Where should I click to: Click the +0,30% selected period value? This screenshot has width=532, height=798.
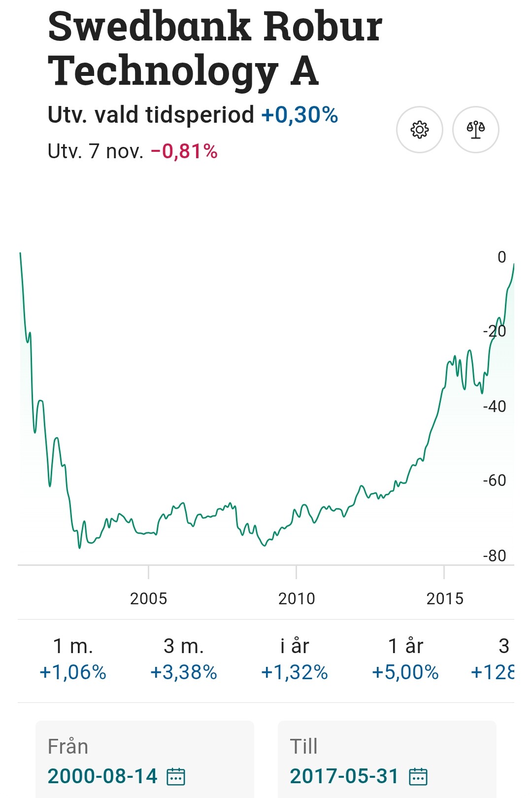tap(299, 115)
